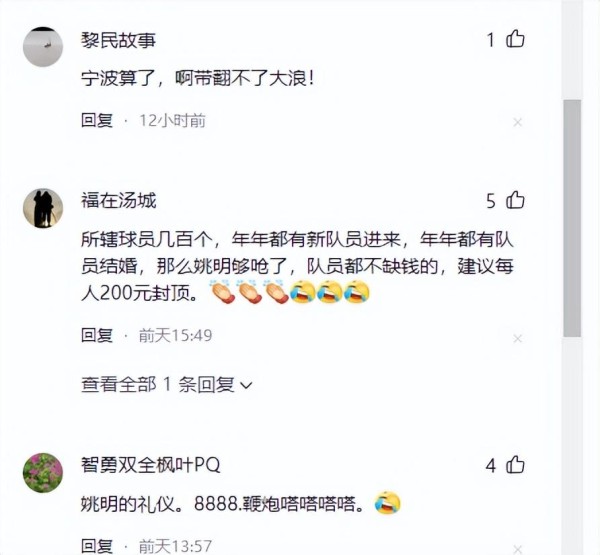Reply to the comment posted 前天15:49

(97, 335)
